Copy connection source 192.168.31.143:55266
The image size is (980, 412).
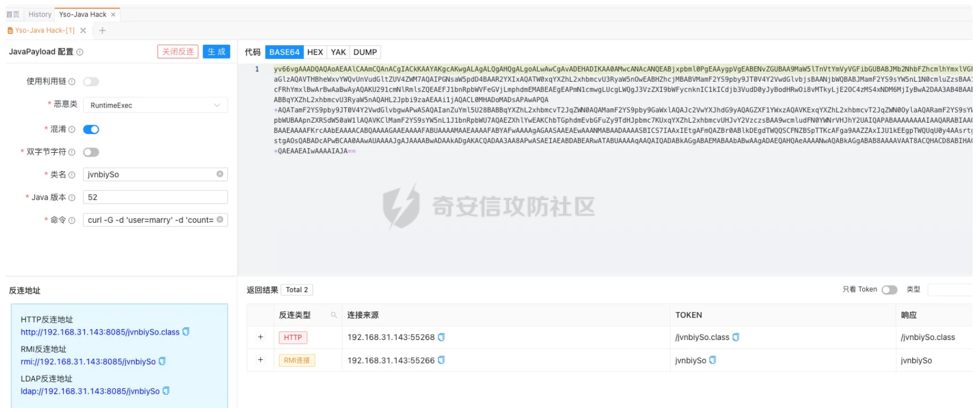(x=441, y=360)
